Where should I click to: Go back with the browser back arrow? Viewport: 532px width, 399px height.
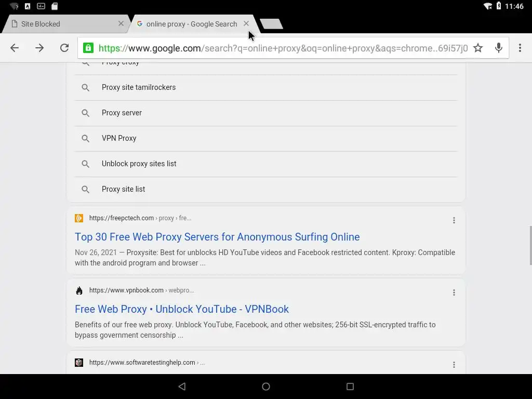click(15, 48)
